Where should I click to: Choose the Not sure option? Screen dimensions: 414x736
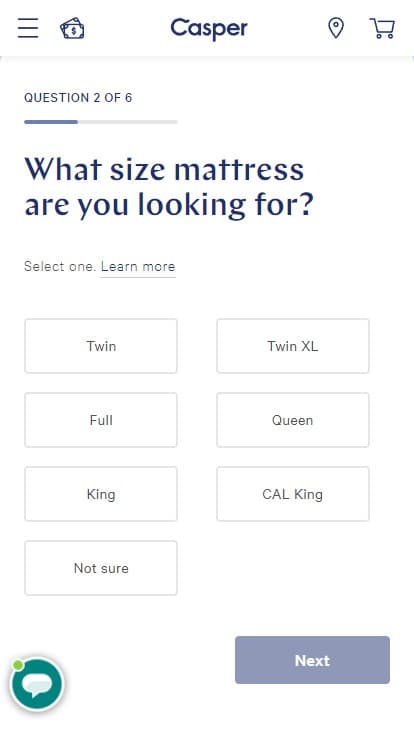click(x=101, y=568)
